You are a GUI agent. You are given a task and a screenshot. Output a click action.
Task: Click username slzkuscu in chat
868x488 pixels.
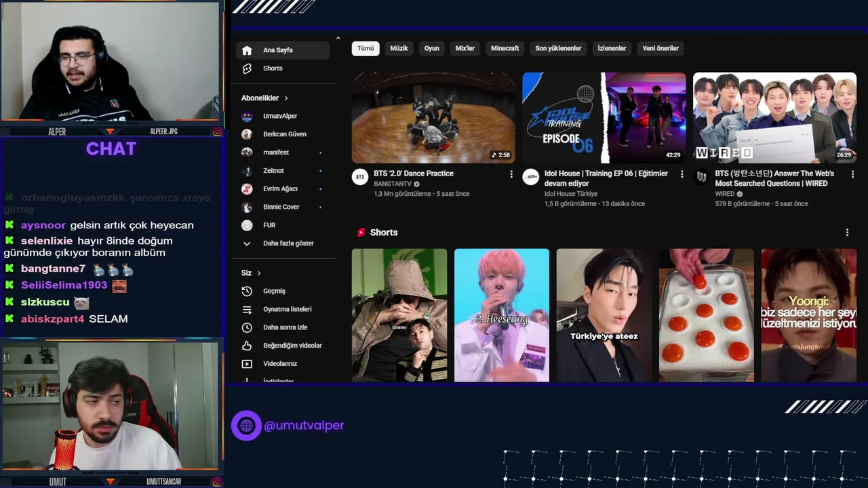tap(45, 302)
